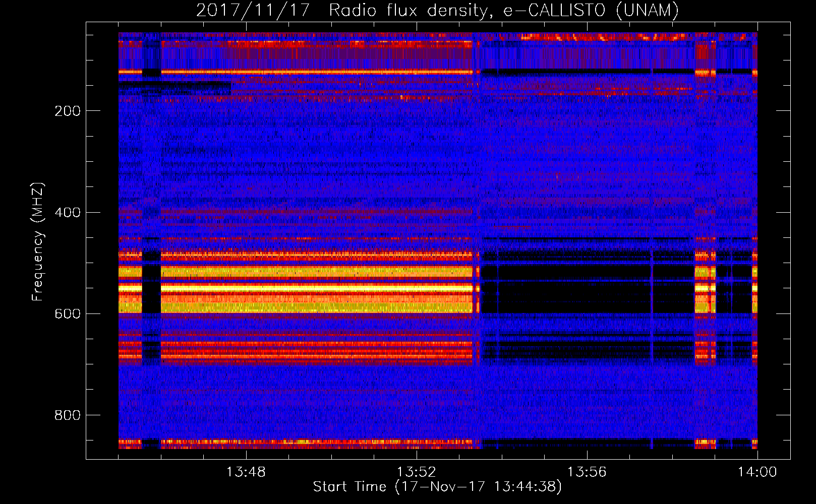Click the '600' frequency axis label
The width and height of the screenshot is (816, 504).
pos(68,313)
